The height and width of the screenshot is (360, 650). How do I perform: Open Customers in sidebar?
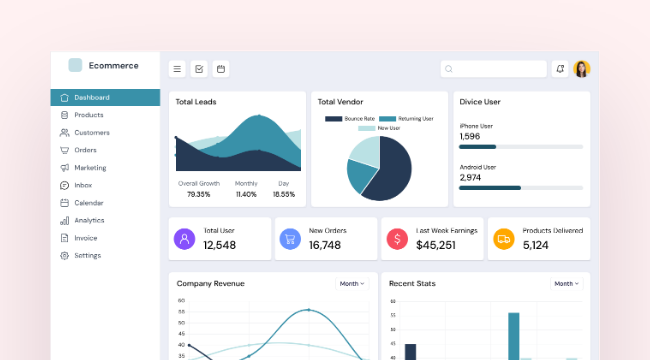pos(92,133)
